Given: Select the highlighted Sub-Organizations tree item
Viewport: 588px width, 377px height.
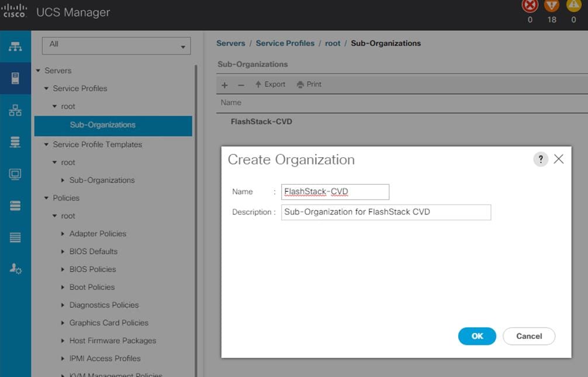Looking at the screenshot, I should tap(113, 126).
